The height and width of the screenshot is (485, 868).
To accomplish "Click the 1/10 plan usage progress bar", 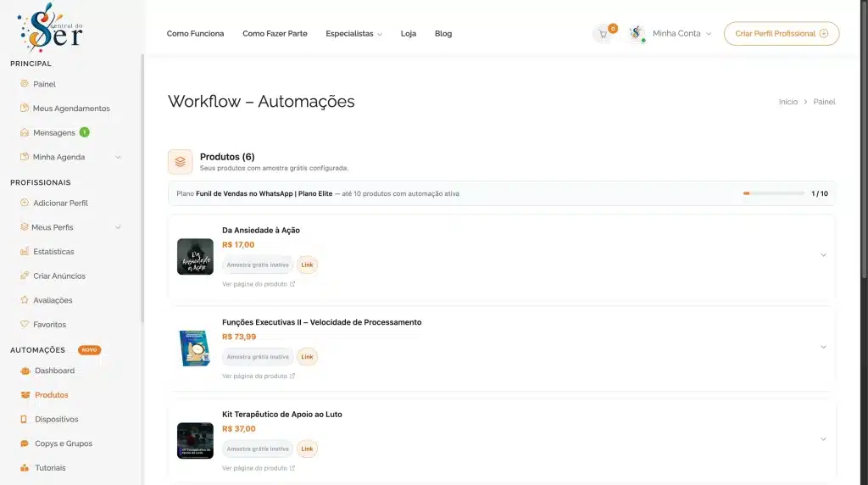I will pyautogui.click(x=774, y=193).
